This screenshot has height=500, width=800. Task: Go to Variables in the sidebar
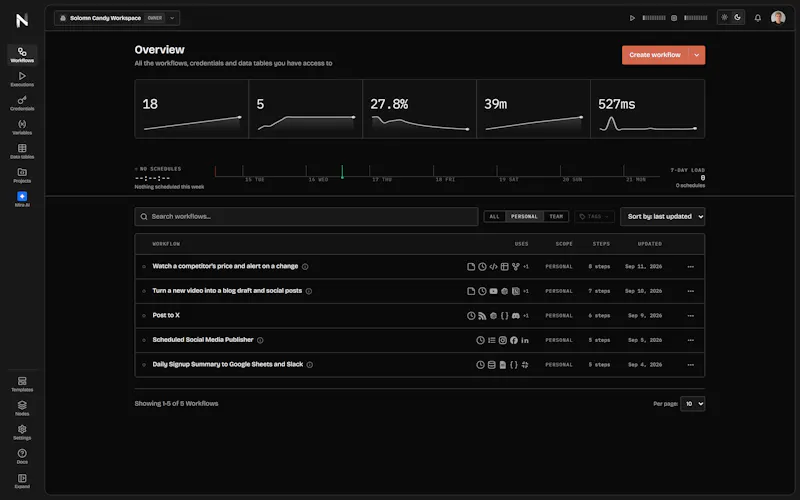click(22, 127)
